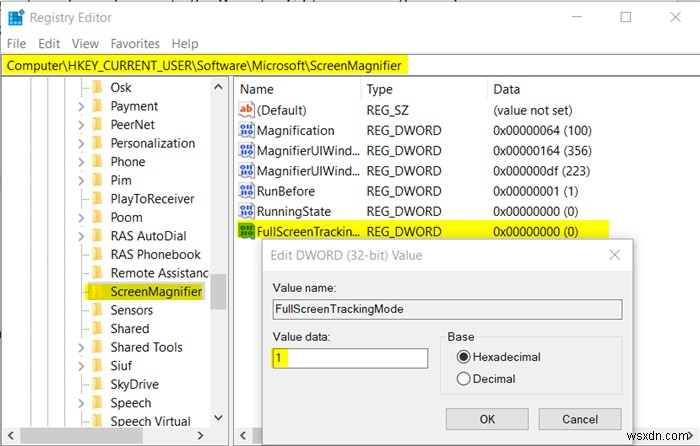The width and height of the screenshot is (700, 446).
Task: Click the SkyDrive folder icon
Action: [97, 384]
